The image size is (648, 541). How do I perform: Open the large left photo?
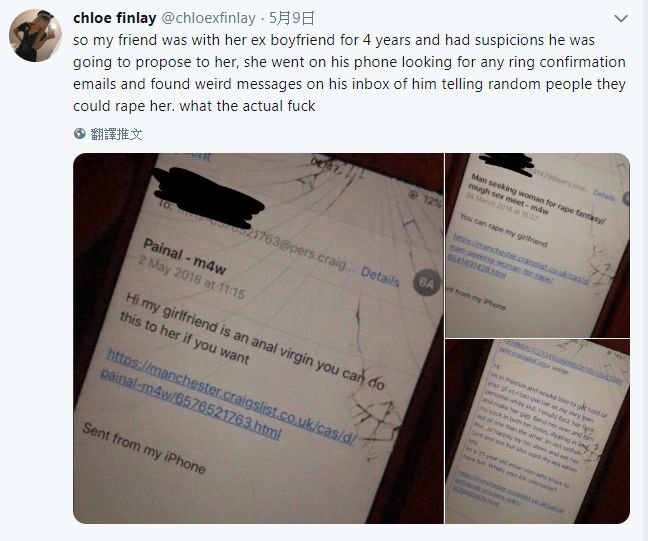[x=258, y=338]
